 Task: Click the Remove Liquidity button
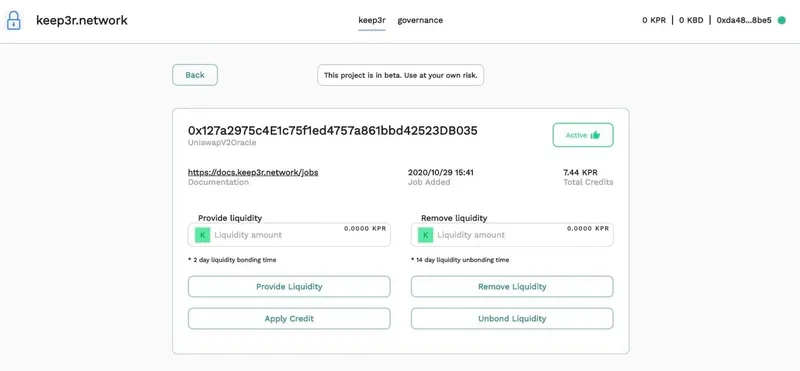[512, 287]
